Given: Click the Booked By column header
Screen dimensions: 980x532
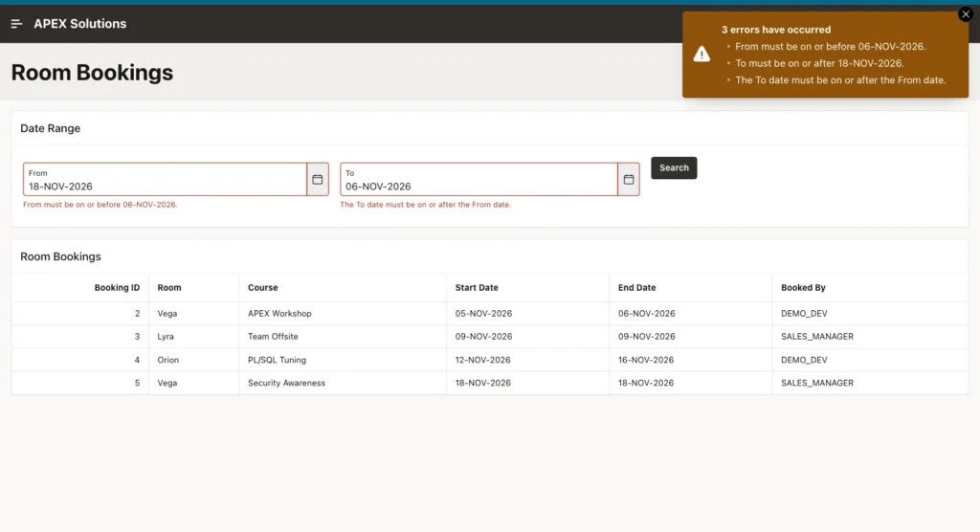Looking at the screenshot, I should coord(803,288).
